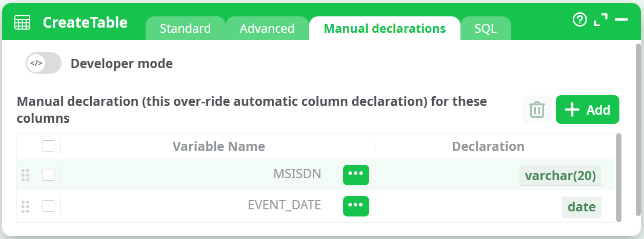The image size is (644, 239).
Task: Click the CreateTable grid icon
Action: tap(22, 23)
